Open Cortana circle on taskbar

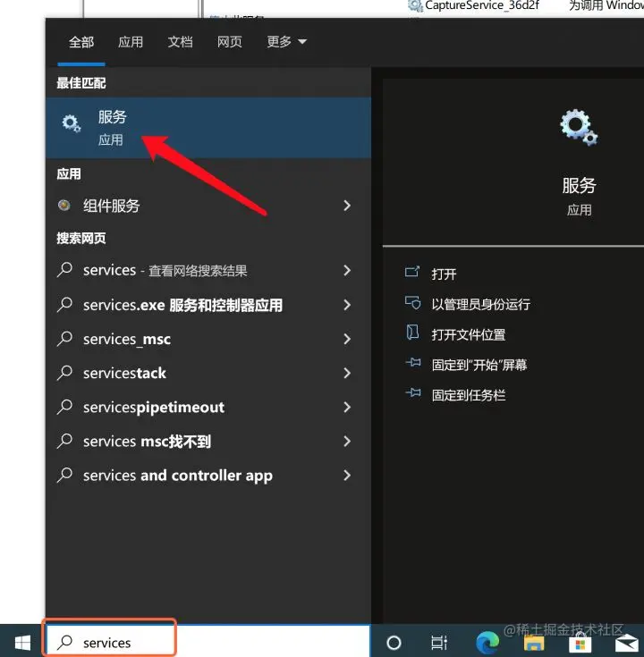(x=394, y=643)
